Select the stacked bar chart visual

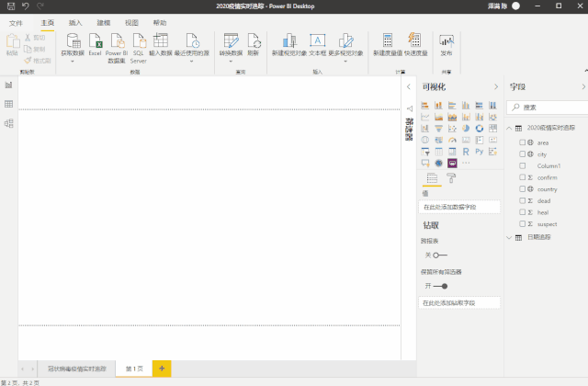[x=424, y=106]
